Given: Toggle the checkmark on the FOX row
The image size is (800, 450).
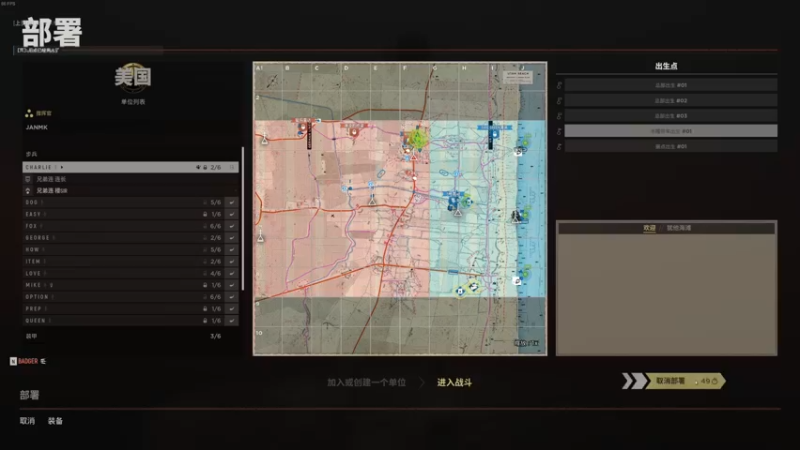Looking at the screenshot, I should (x=232, y=226).
